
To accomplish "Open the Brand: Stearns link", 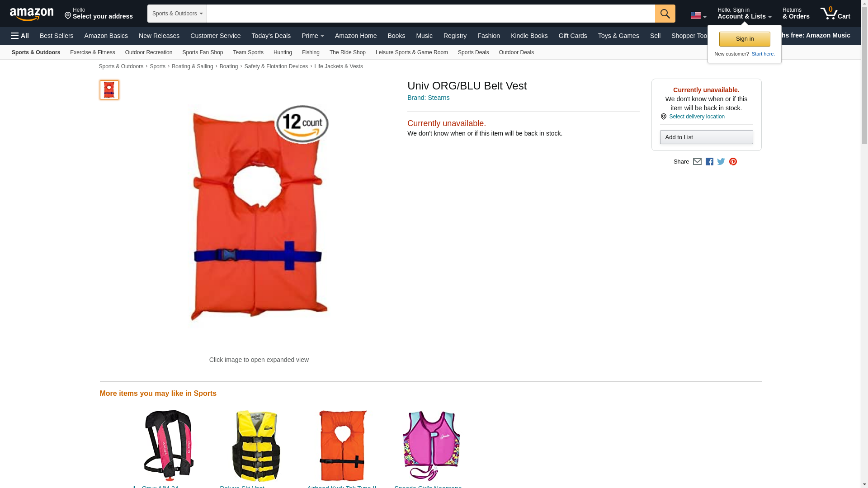I will [428, 98].
